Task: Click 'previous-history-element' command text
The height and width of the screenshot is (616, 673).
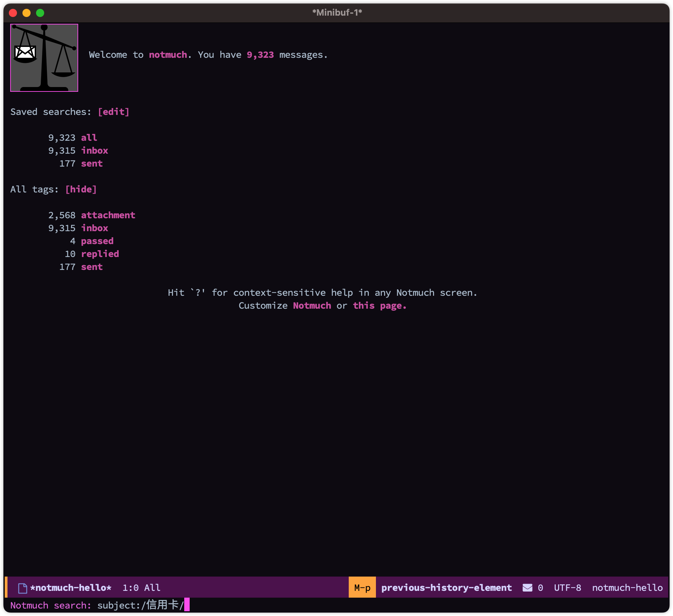Action: pos(446,588)
